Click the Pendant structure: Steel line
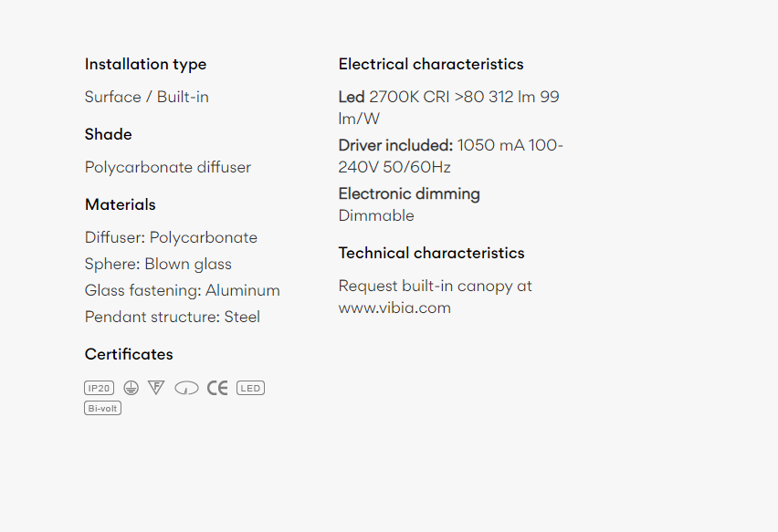Viewport: 778px width, 532px height. pos(173,317)
